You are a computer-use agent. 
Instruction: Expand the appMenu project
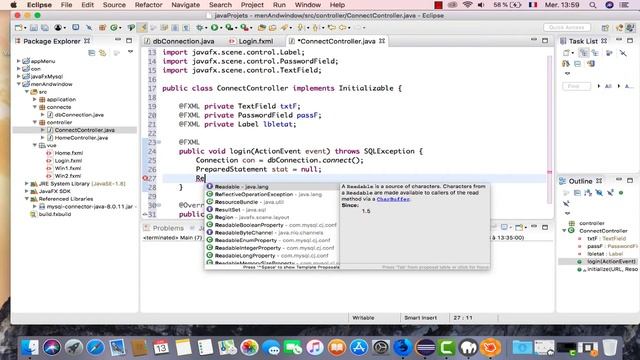(18, 61)
